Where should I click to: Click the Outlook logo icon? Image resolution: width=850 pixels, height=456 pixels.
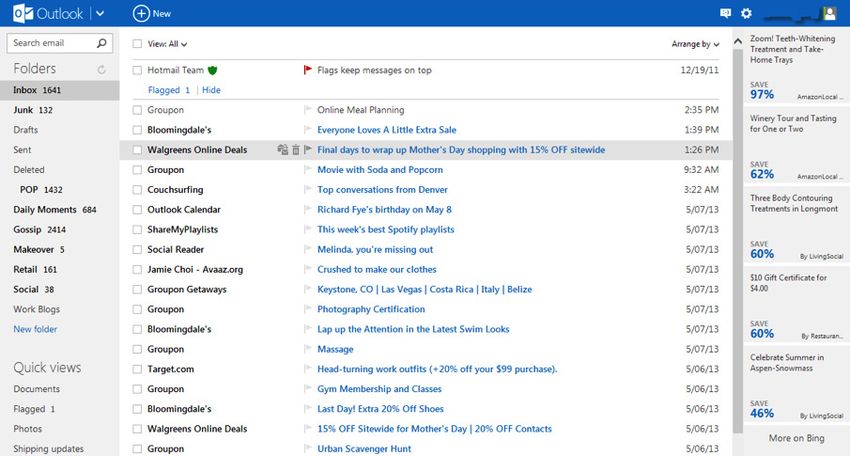coord(22,13)
